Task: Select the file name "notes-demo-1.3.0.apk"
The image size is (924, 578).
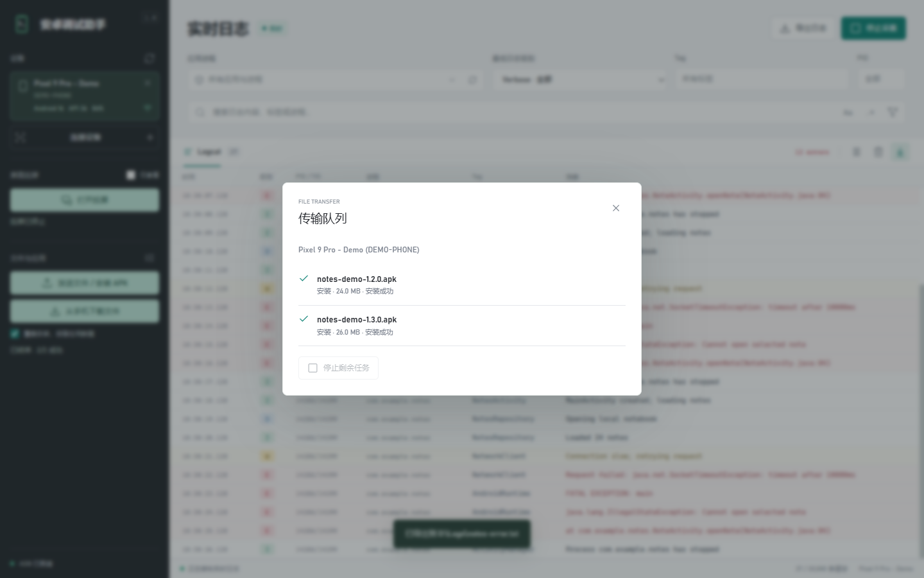Action: click(357, 320)
